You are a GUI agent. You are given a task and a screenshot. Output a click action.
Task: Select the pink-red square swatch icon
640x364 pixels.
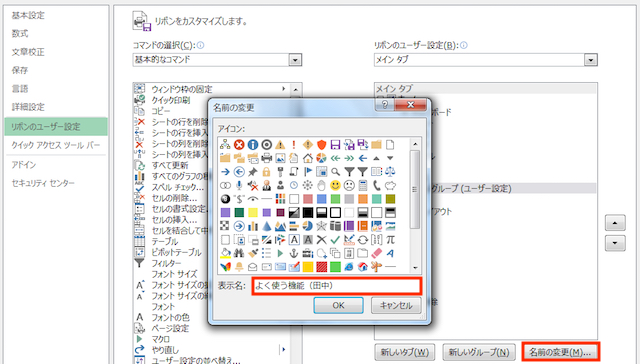[308, 199]
